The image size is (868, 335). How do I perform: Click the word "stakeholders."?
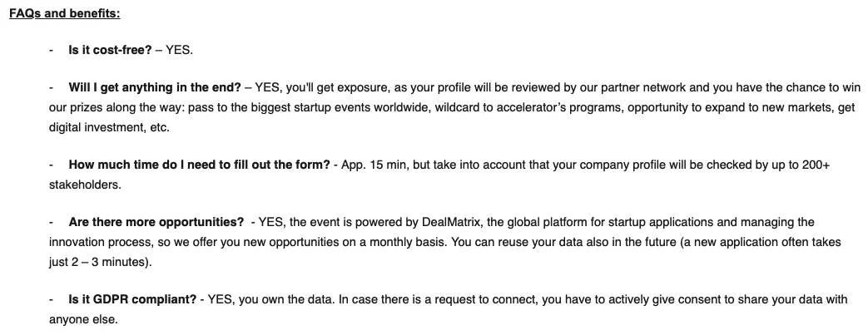(85, 185)
